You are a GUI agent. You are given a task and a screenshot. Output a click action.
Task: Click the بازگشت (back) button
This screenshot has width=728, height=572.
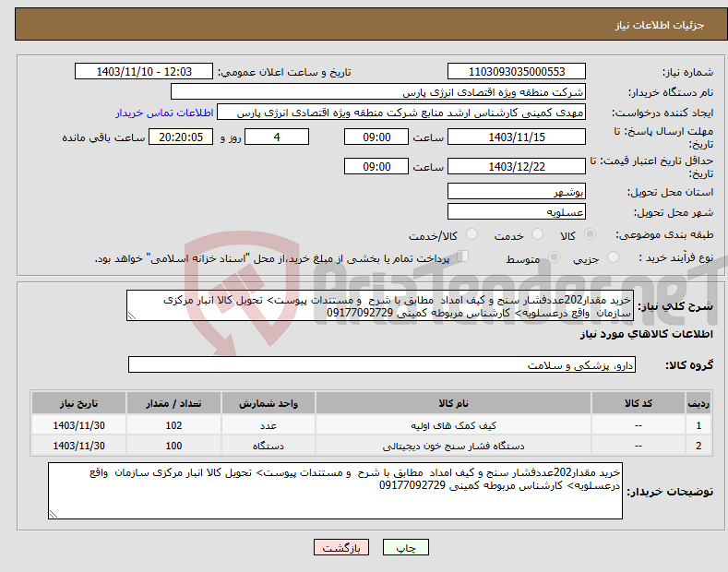341,547
